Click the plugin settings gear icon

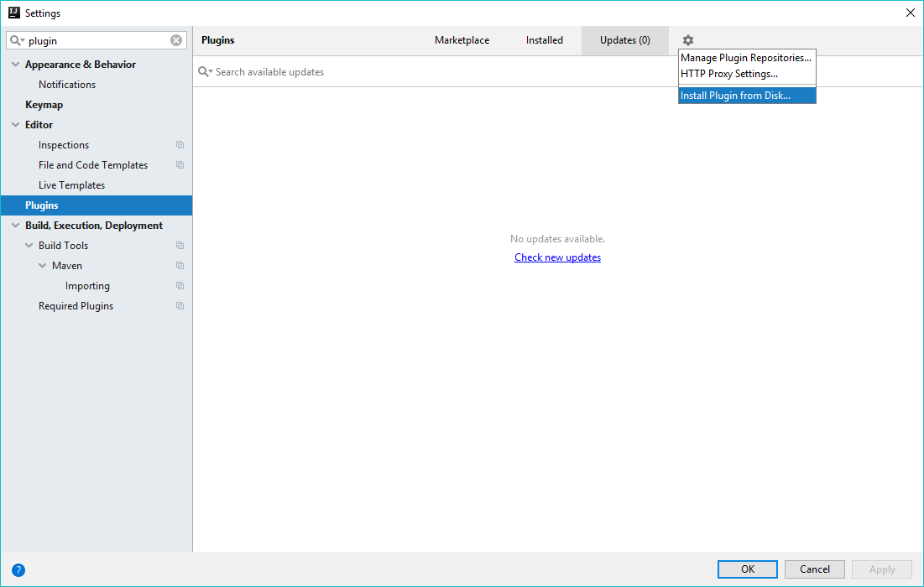tap(688, 40)
